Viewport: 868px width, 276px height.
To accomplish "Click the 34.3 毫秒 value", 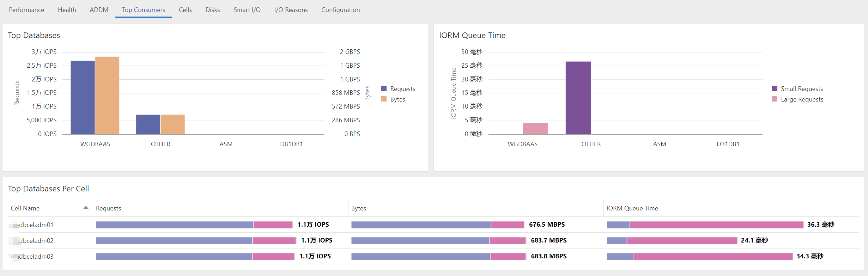I will coord(810,256).
